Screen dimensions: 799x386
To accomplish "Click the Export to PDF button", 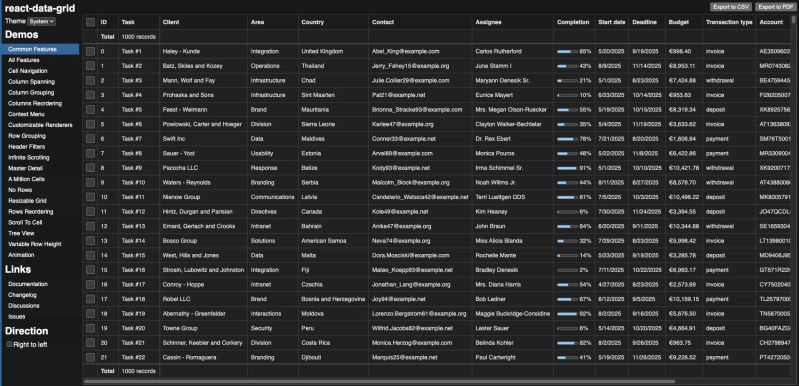I will 776,7.
